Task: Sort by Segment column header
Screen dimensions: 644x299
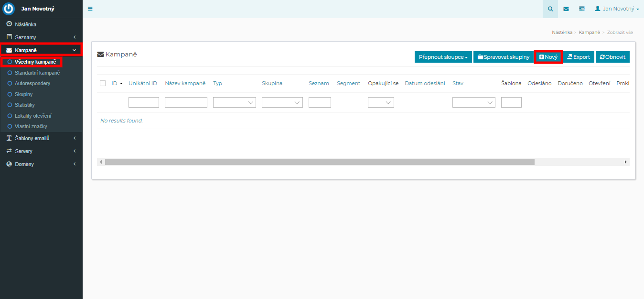Action: 349,83
